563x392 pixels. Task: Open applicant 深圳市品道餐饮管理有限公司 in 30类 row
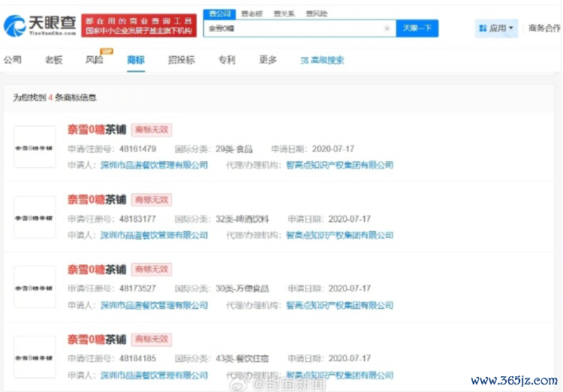154,306
